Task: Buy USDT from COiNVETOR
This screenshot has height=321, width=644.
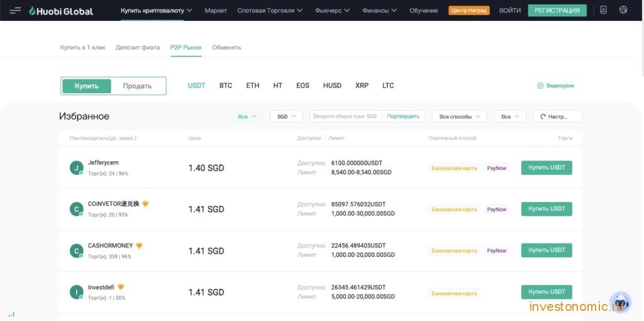Action: (x=547, y=209)
